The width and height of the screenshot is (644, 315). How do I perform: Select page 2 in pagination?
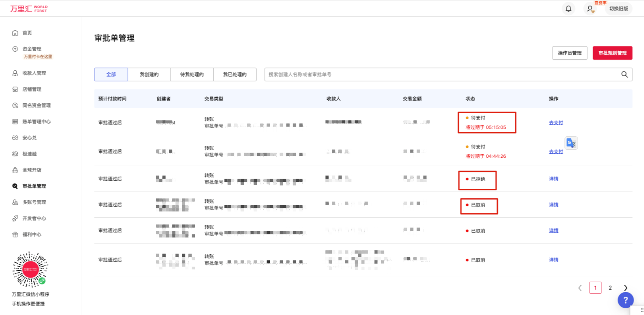tap(610, 288)
